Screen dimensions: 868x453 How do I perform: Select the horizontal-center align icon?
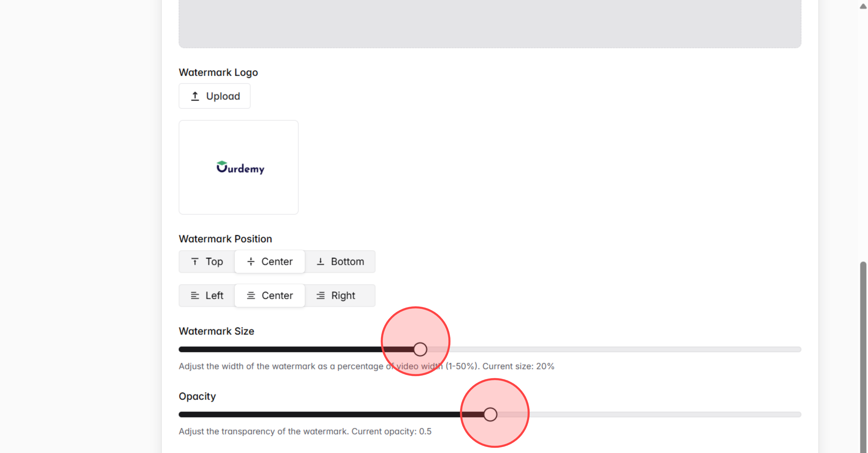(x=251, y=296)
